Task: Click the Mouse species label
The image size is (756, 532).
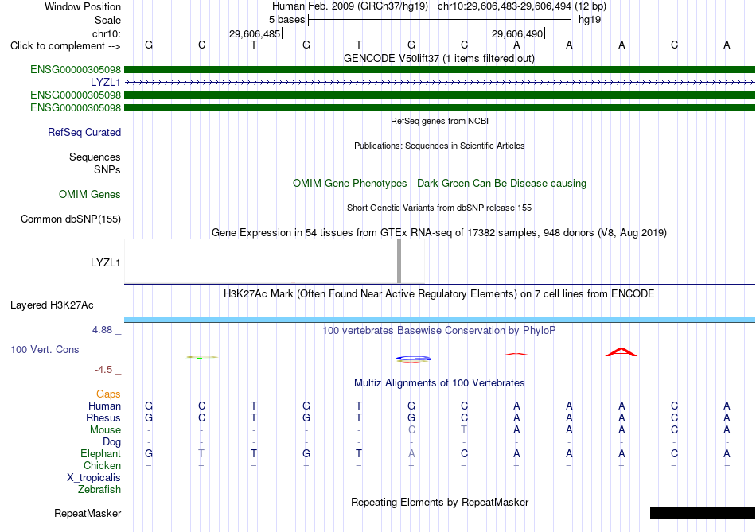Action: [105, 430]
